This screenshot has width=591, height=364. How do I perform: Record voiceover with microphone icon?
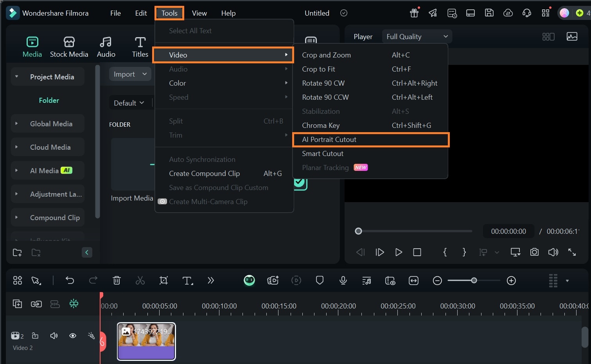pos(343,280)
